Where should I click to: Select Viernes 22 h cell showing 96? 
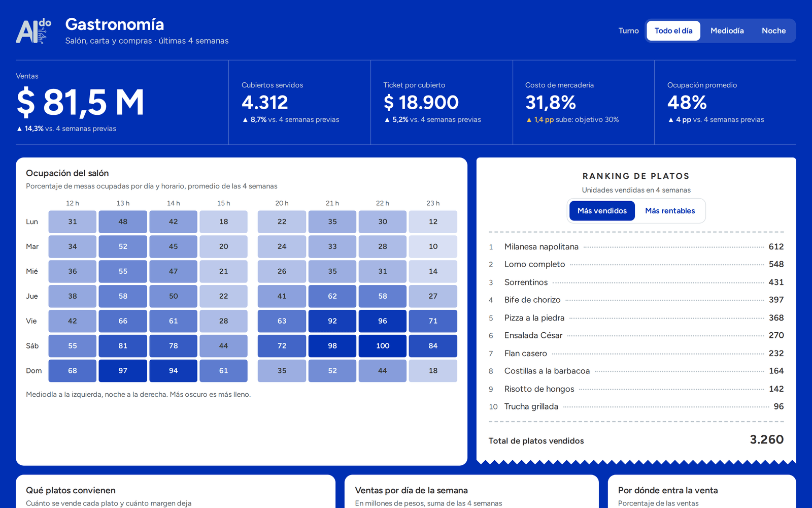point(383,321)
